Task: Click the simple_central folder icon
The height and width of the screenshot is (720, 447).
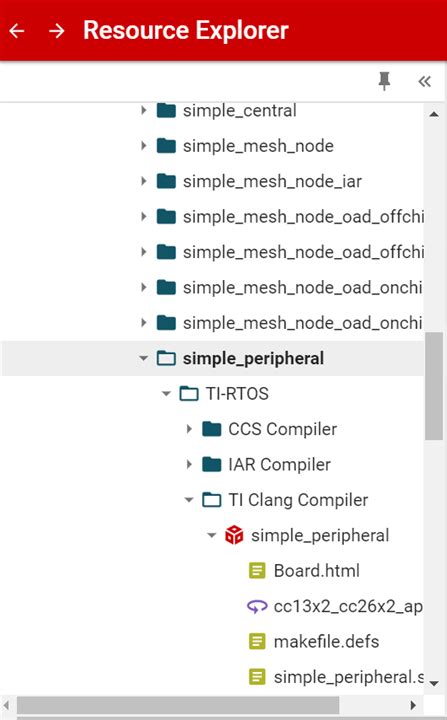Action: 166,111
